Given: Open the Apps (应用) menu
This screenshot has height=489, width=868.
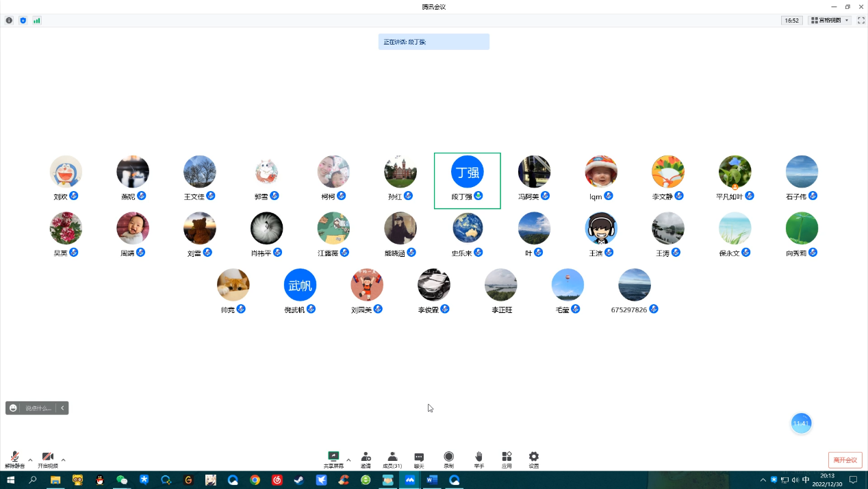Looking at the screenshot, I should (x=507, y=458).
